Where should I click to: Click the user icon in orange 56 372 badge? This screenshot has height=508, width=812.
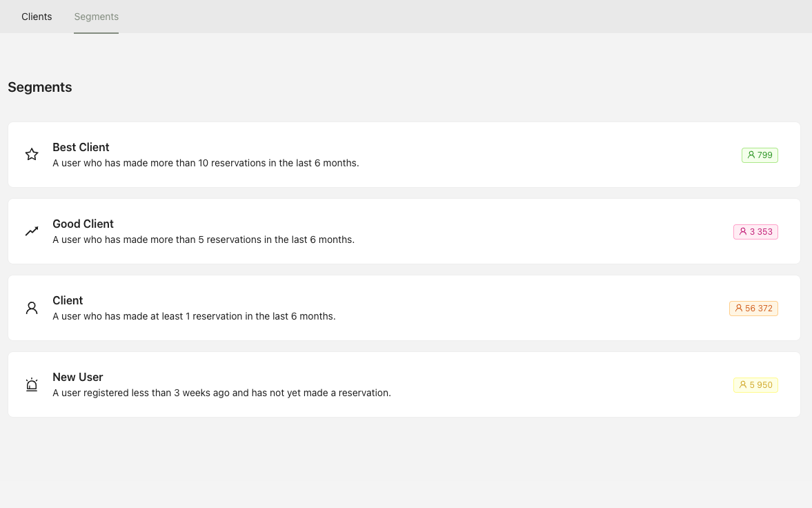point(739,309)
